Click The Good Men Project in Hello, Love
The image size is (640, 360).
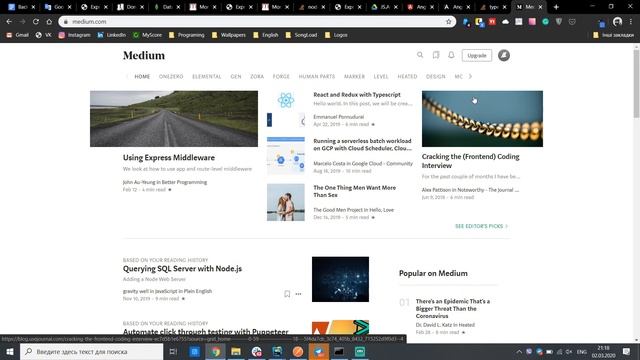(x=353, y=210)
